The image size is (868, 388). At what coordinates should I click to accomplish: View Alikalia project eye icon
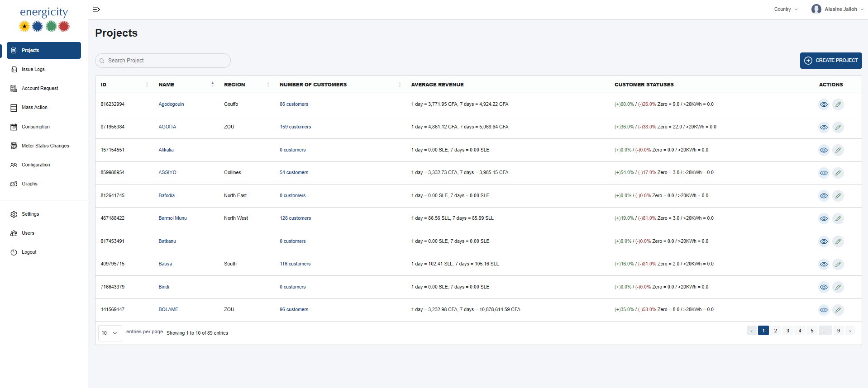point(824,150)
